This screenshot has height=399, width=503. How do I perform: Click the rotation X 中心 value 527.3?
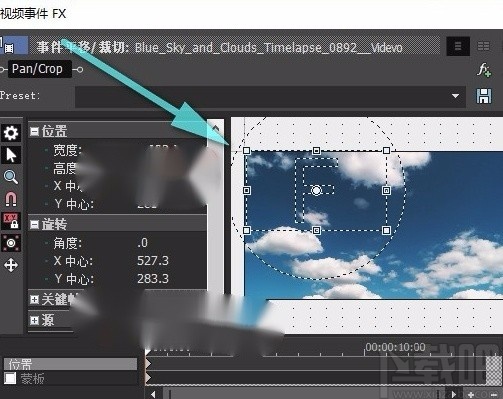(x=153, y=261)
